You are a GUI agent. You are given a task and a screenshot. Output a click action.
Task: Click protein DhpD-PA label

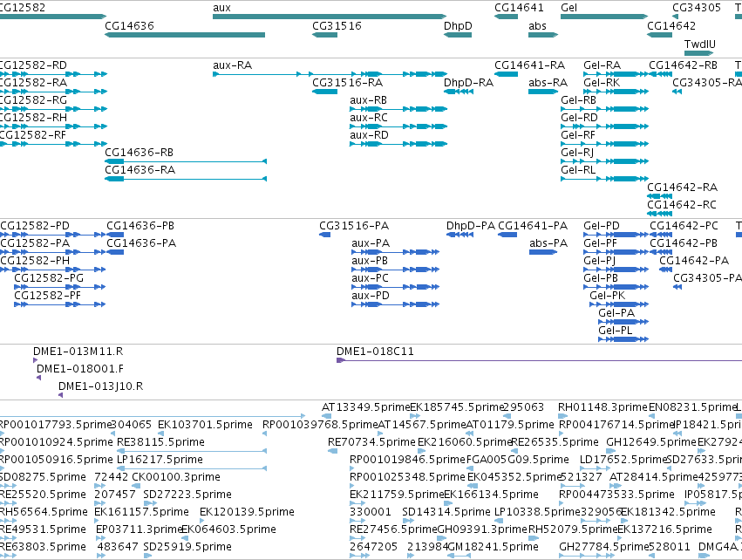tap(471, 226)
